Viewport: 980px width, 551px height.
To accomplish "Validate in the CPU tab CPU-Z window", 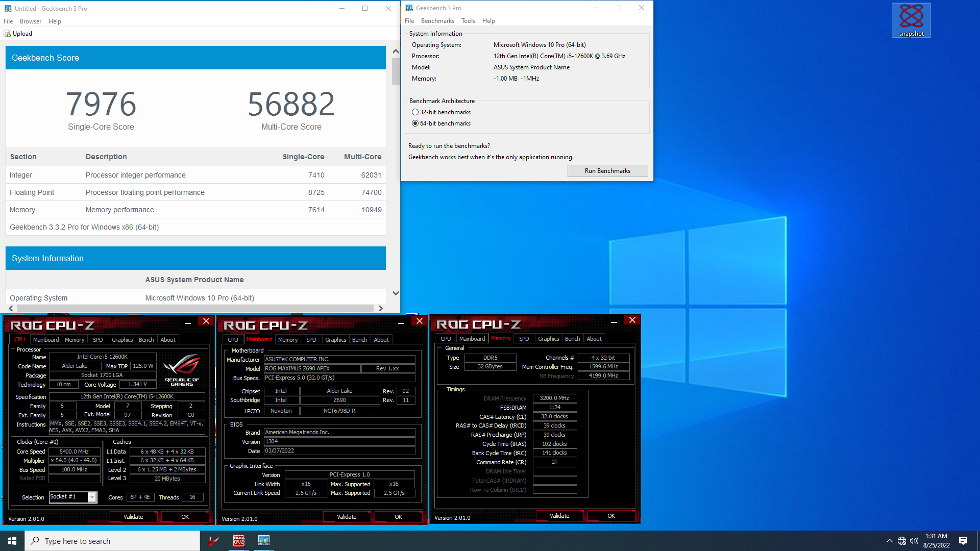I will tap(133, 517).
